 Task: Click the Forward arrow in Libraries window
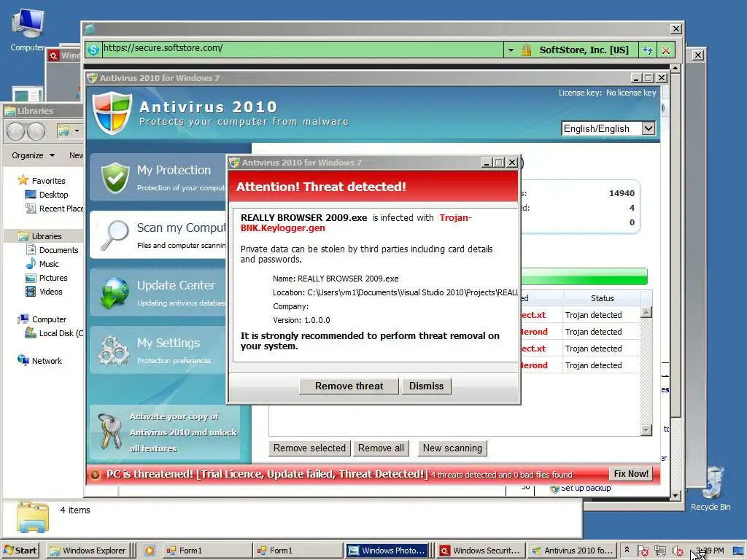tap(36, 131)
